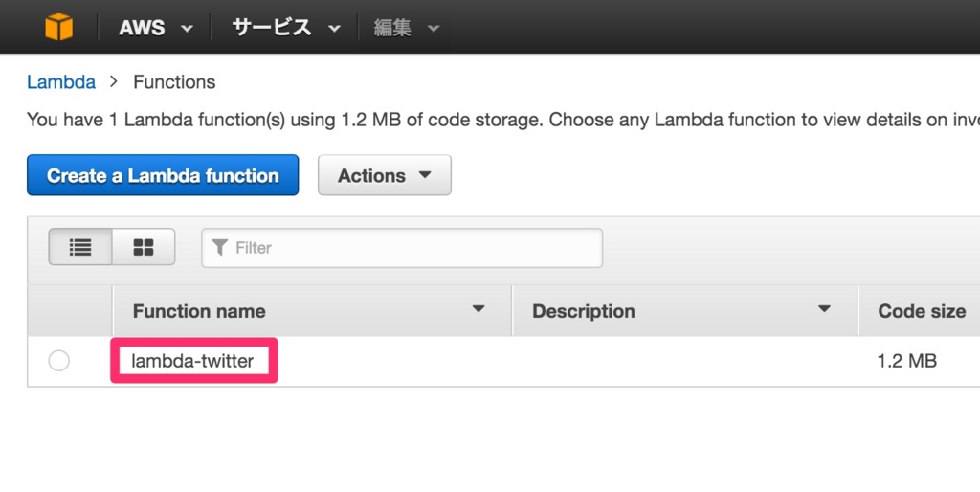The width and height of the screenshot is (980, 492).
Task: Go to Lambda breadcrumb link
Action: 61,82
